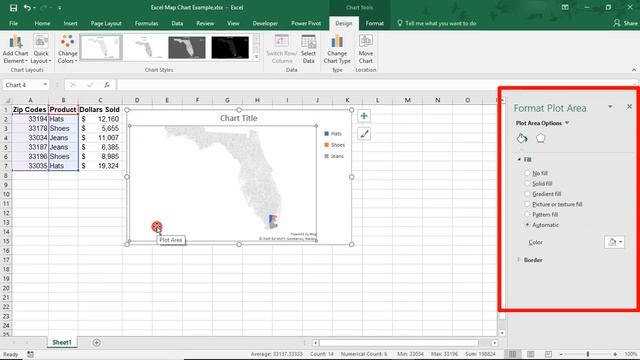Select the cell containing 19,324
The width and height of the screenshot is (640, 360).
pyautogui.click(x=100, y=166)
